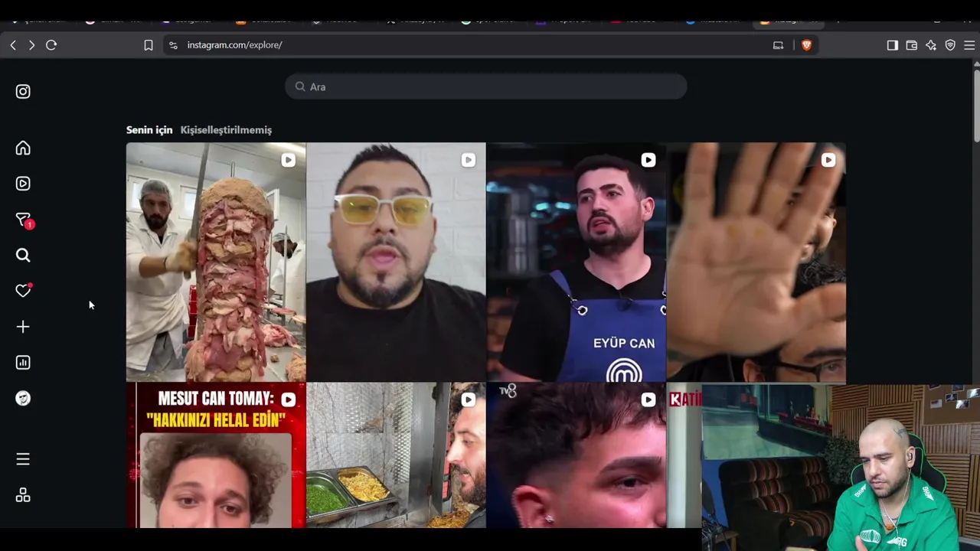Open the Eyüp Can MasterChef reel
This screenshot has width=980, height=551.
[577, 262]
